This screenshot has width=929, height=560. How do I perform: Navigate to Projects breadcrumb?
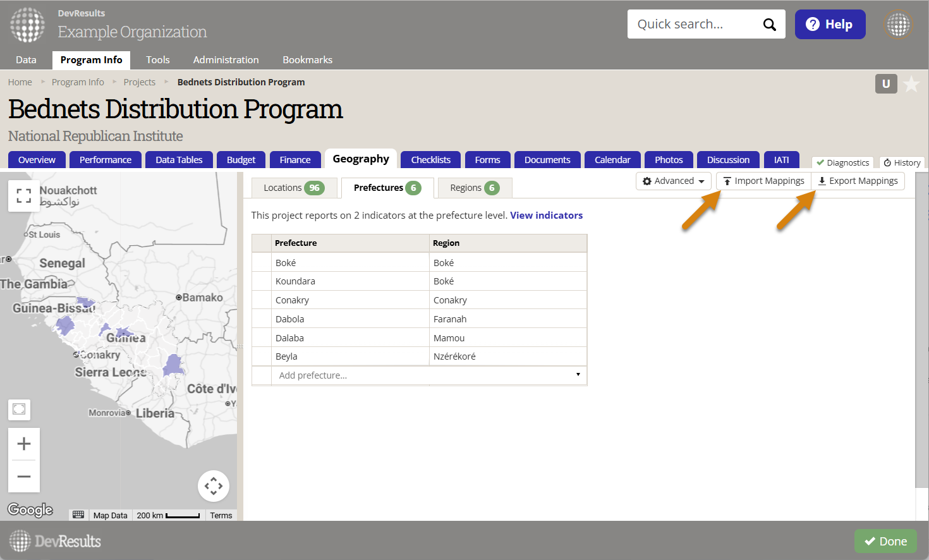(x=140, y=82)
